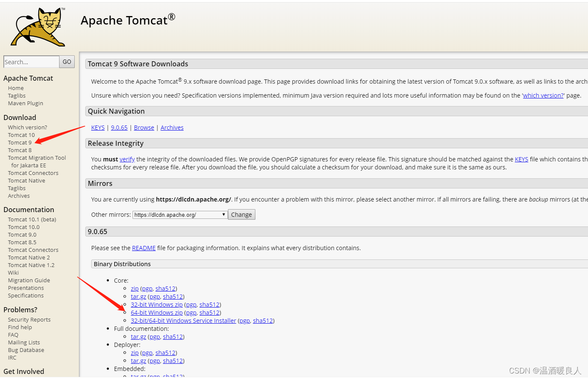
Task: Open the Tomcat Native download link
Action: pos(27,181)
